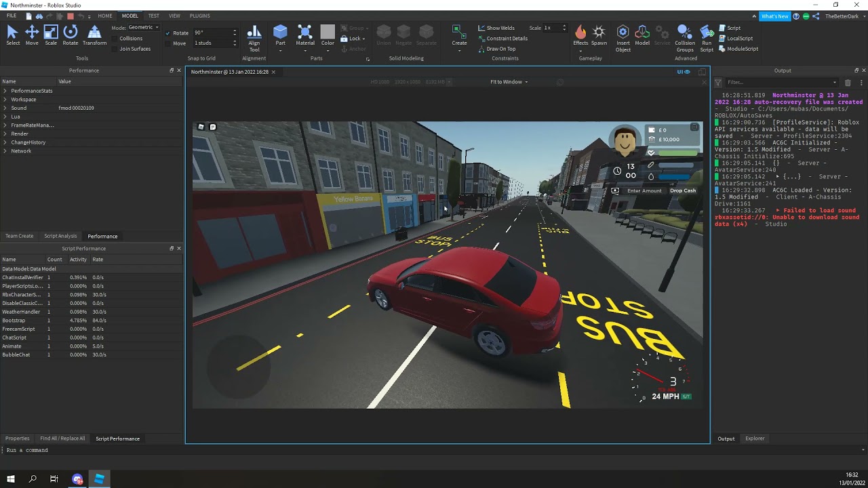Choose the Select tool
868x488 pixels.
click(x=13, y=35)
